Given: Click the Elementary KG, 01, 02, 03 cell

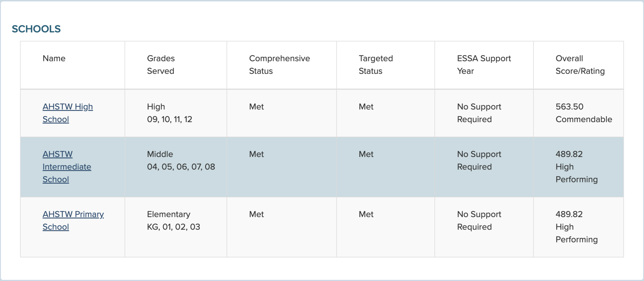Looking at the screenshot, I should point(173,220).
